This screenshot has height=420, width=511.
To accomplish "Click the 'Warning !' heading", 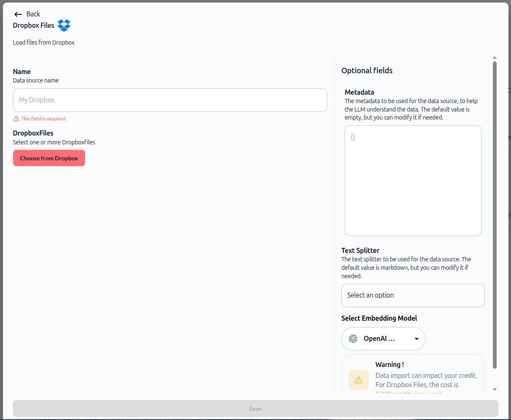I will [x=390, y=365].
